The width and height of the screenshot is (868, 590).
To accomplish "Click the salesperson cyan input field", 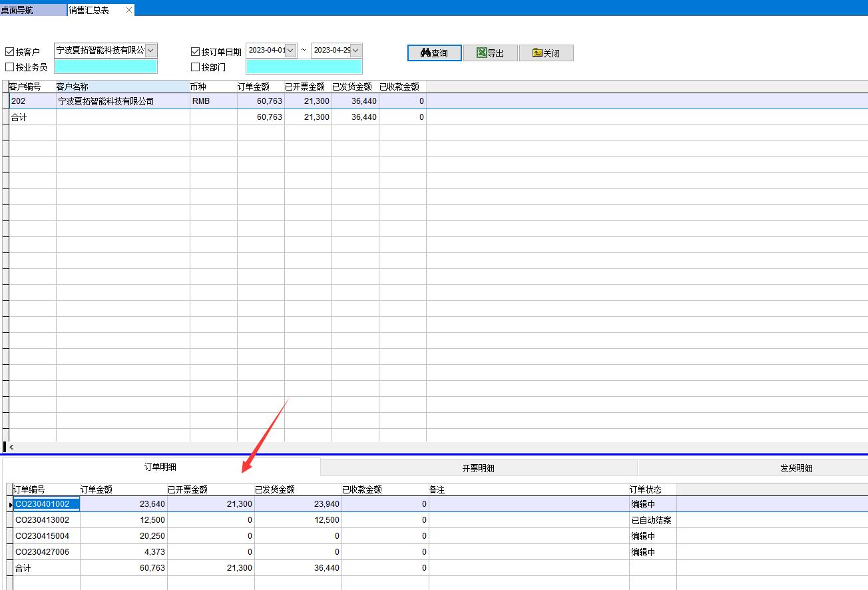I will coord(106,67).
